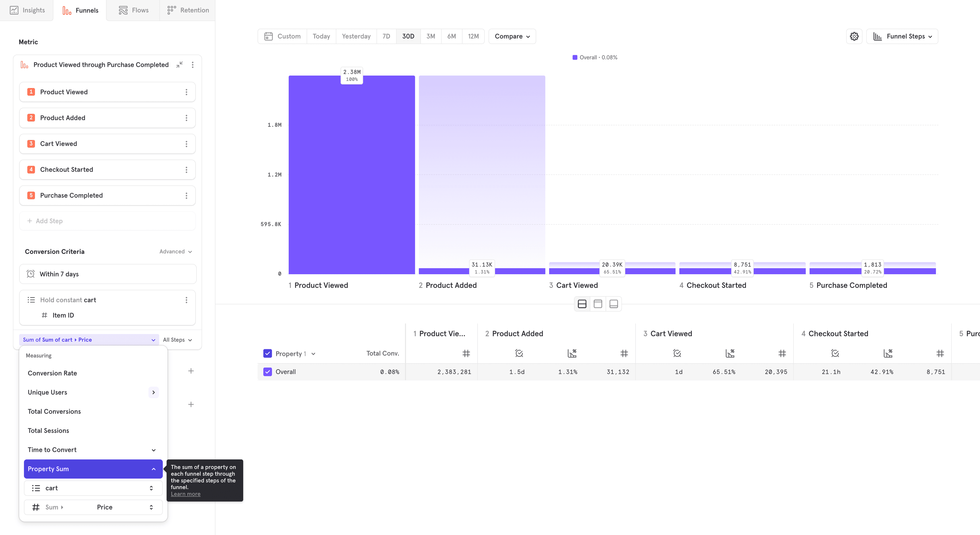The image size is (980, 535).
Task: Select the time-to-convert icon in Product Added column
Action: coord(519,353)
